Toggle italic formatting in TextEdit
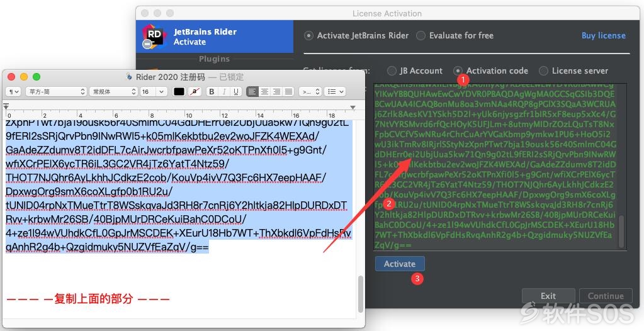The image size is (644, 331). tap(224, 92)
